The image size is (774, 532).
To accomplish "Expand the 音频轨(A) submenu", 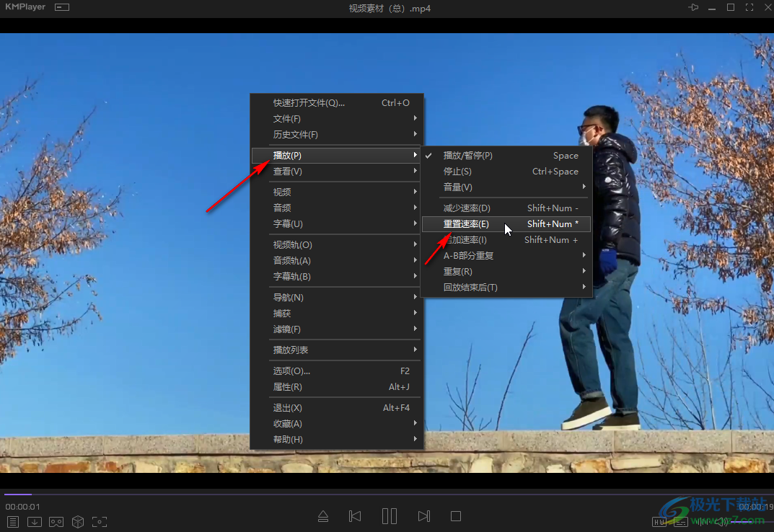I will click(x=338, y=260).
